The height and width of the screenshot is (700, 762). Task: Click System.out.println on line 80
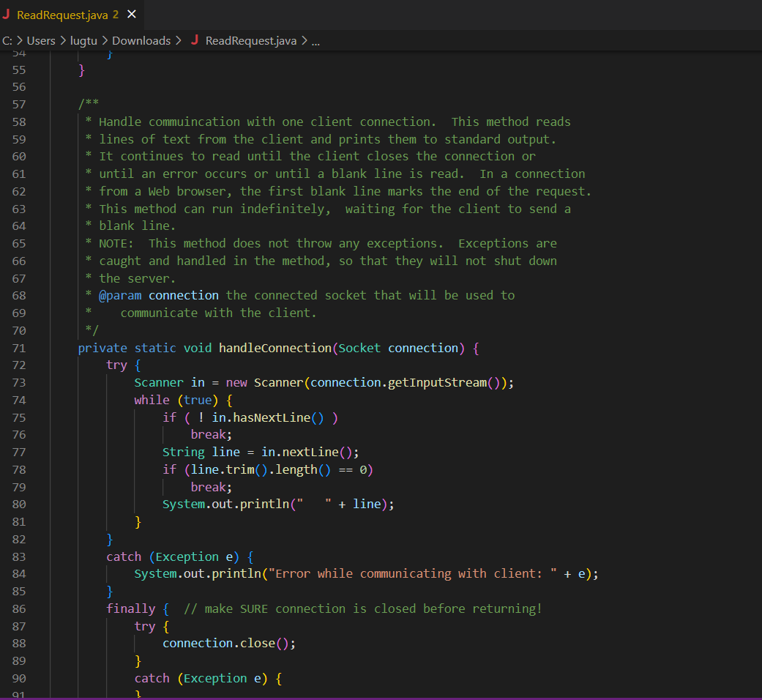coord(226,504)
